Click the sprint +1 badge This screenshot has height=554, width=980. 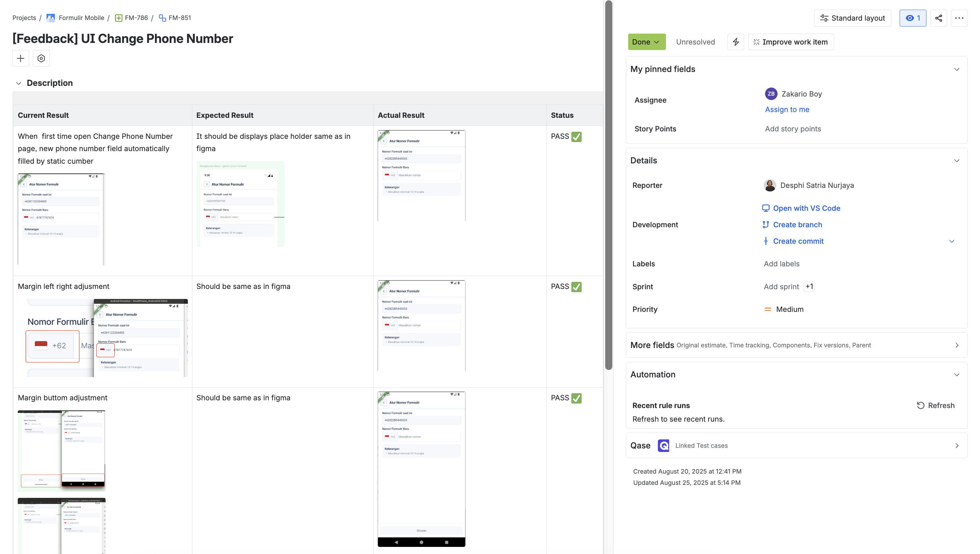(x=809, y=286)
